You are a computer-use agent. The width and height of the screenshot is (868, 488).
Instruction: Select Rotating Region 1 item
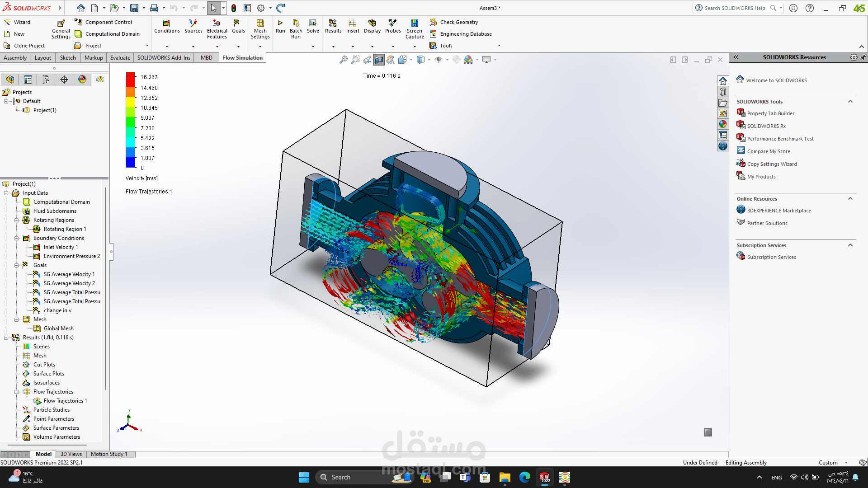(x=65, y=229)
